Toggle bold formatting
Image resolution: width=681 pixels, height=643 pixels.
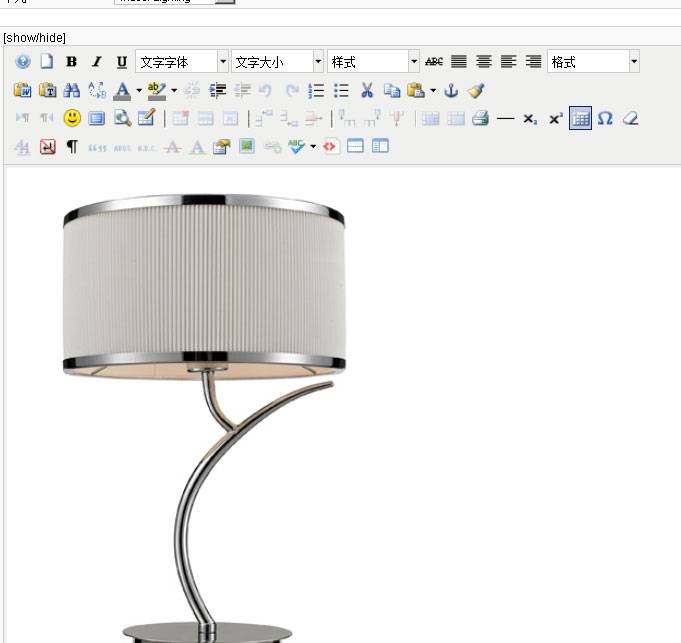click(x=72, y=62)
